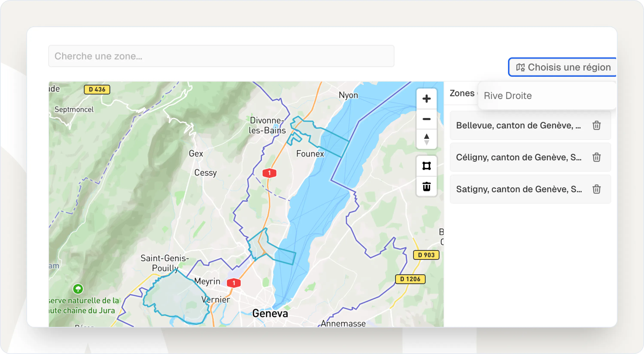Click the map zoom in plus button
This screenshot has width=644, height=354.
pyautogui.click(x=427, y=99)
